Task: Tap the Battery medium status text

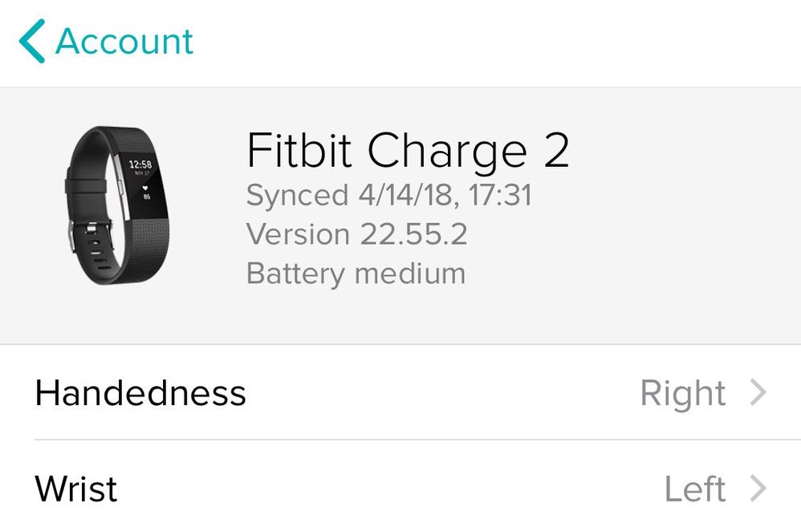Action: tap(356, 274)
